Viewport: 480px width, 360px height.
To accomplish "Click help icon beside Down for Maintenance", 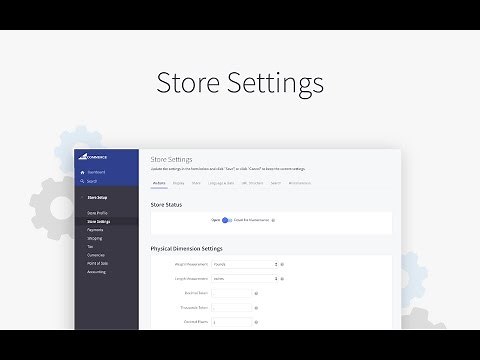I will pos(273,220).
